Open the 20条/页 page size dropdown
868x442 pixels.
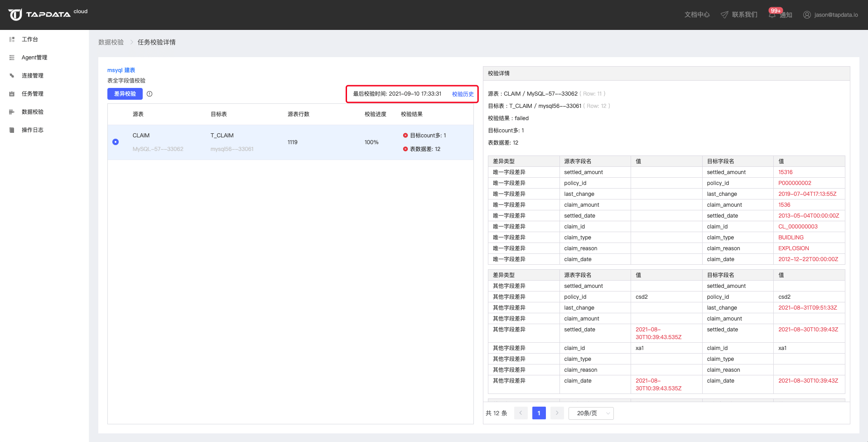point(591,413)
